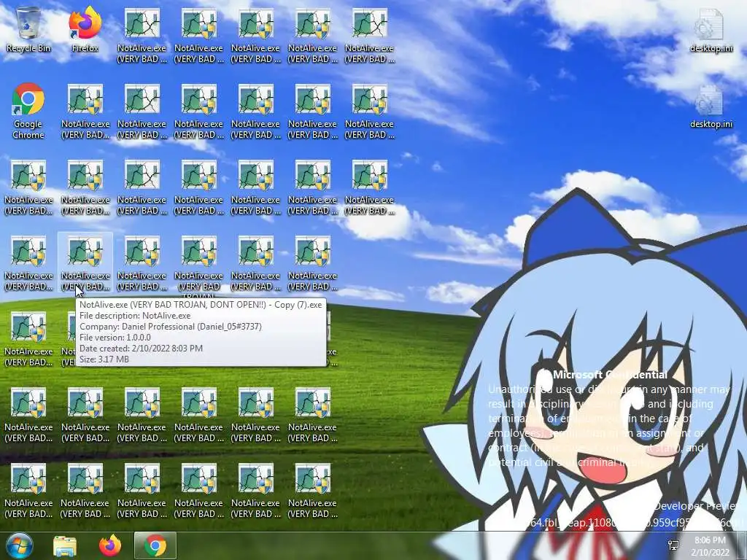Viewport: 747px width, 560px height.
Task: Select the highlighted NotAlive.exe Copy (7) icon
Action: (x=85, y=262)
